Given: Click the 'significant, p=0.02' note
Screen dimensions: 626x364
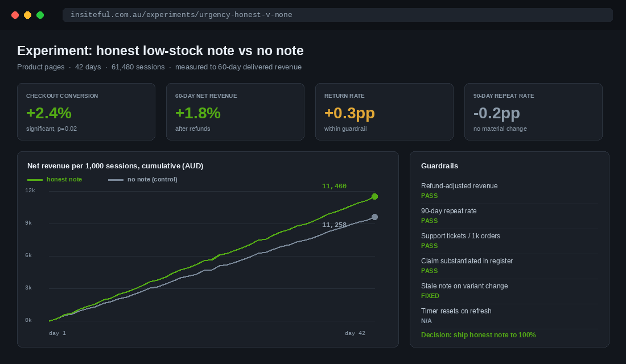Looking at the screenshot, I should [51, 129].
